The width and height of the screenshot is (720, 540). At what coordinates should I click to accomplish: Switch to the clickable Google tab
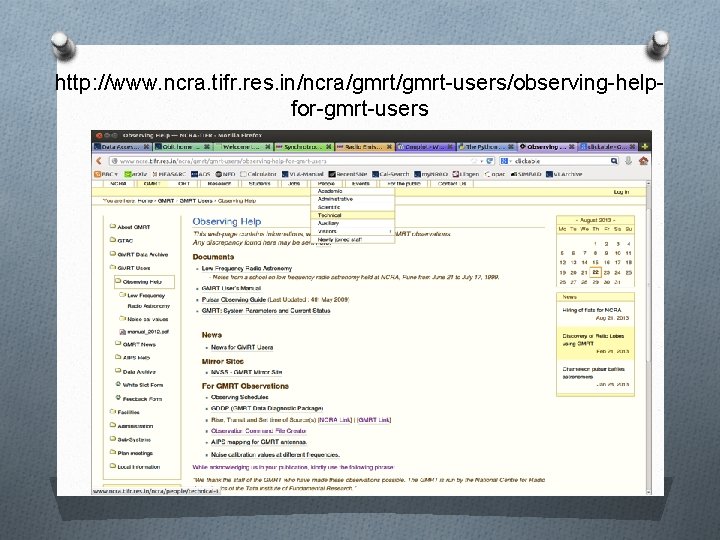[608, 147]
